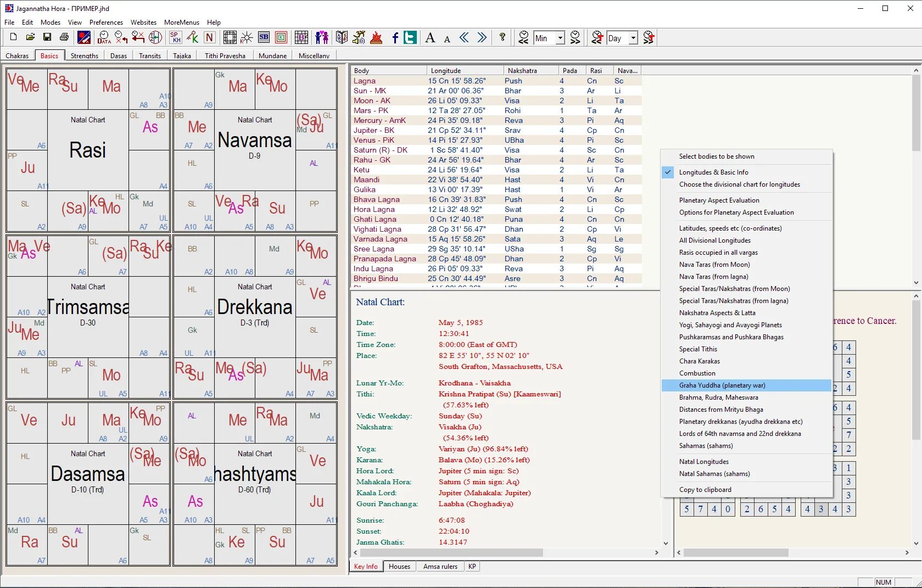Click the Rasi chart center label
The width and height of the screenshot is (922, 588).
pos(88,150)
